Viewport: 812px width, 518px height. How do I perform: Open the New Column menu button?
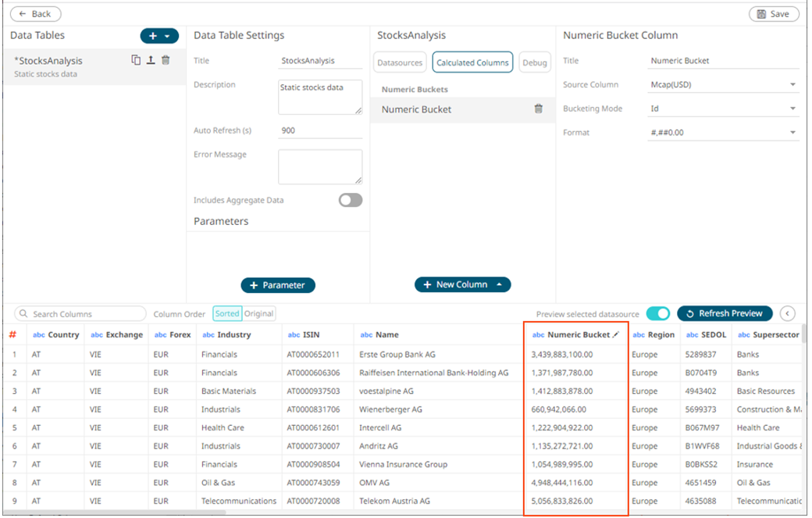coord(462,284)
